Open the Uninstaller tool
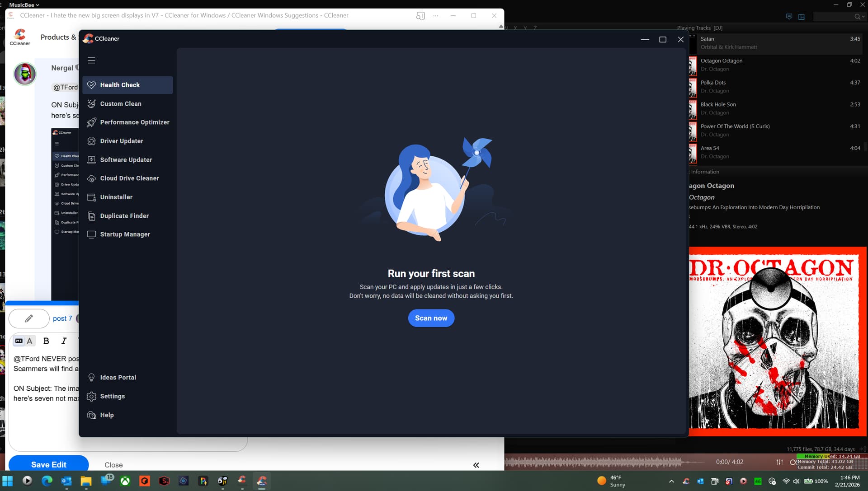 [x=116, y=197]
